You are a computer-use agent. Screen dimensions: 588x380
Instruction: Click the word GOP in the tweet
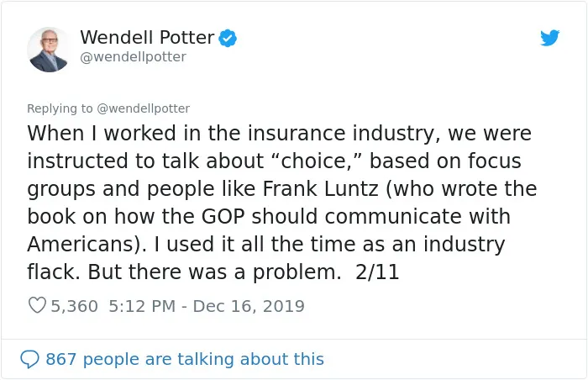click(223, 216)
